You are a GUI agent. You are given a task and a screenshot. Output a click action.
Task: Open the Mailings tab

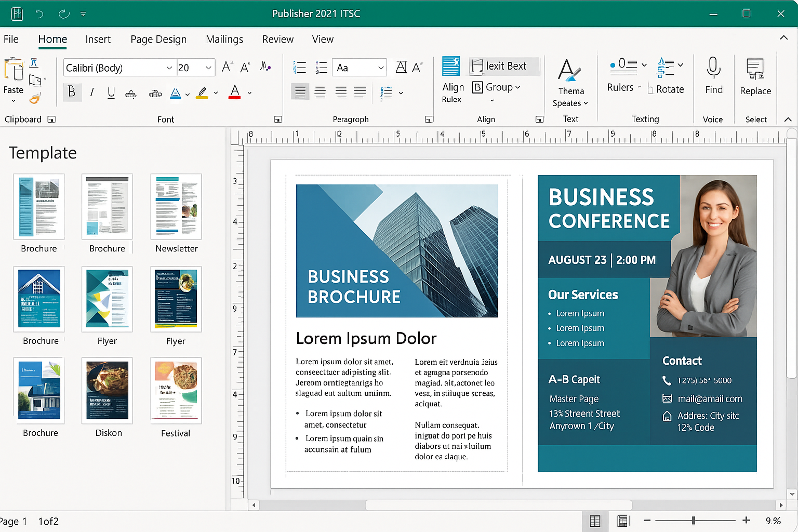[x=224, y=39]
